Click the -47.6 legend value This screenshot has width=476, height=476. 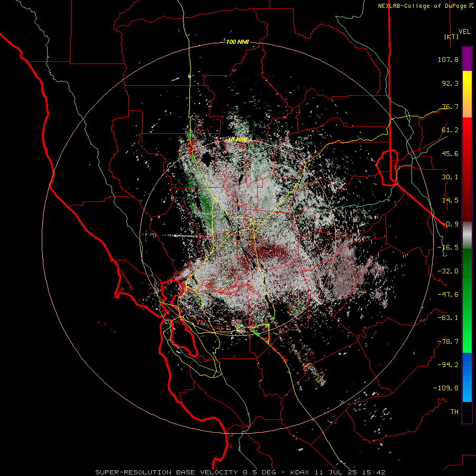pos(448,295)
